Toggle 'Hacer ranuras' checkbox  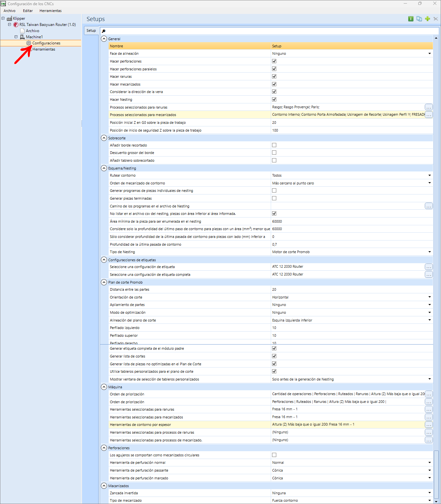click(x=274, y=76)
